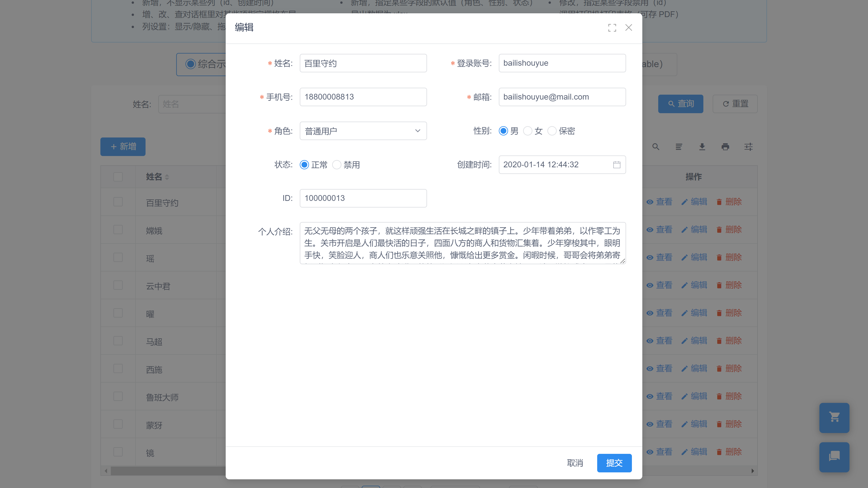Click the table horizontal scrollbar
The image size is (868, 488).
tap(168, 471)
